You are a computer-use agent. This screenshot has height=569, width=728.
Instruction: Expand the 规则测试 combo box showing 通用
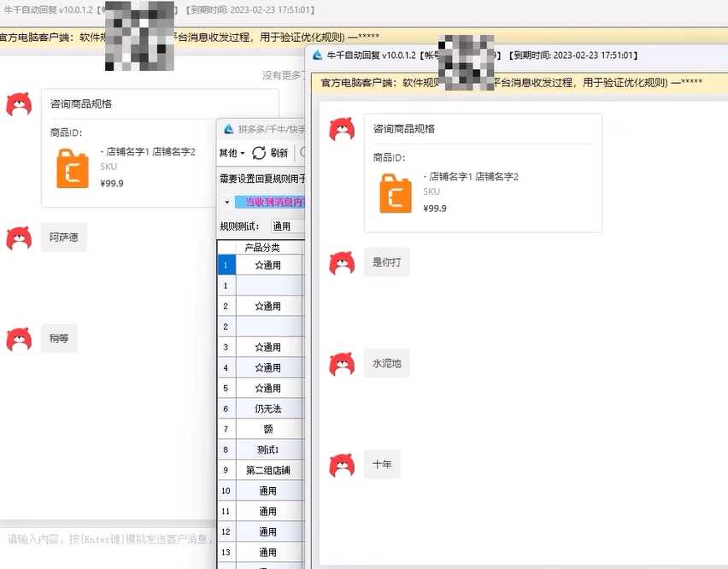pyautogui.click(x=286, y=226)
